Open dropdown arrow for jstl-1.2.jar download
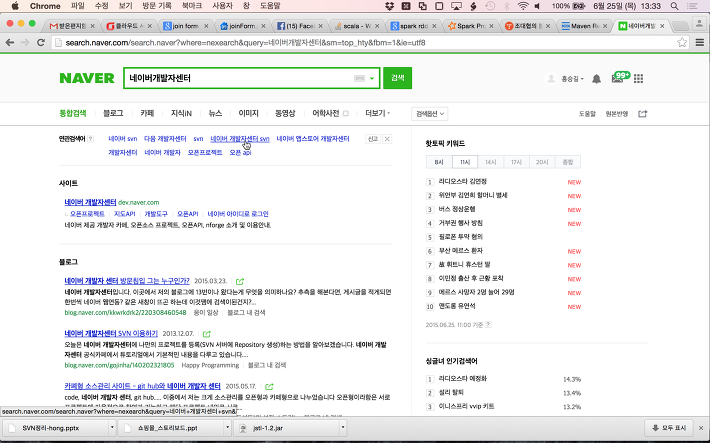The width and height of the screenshot is (710, 443). point(343,428)
